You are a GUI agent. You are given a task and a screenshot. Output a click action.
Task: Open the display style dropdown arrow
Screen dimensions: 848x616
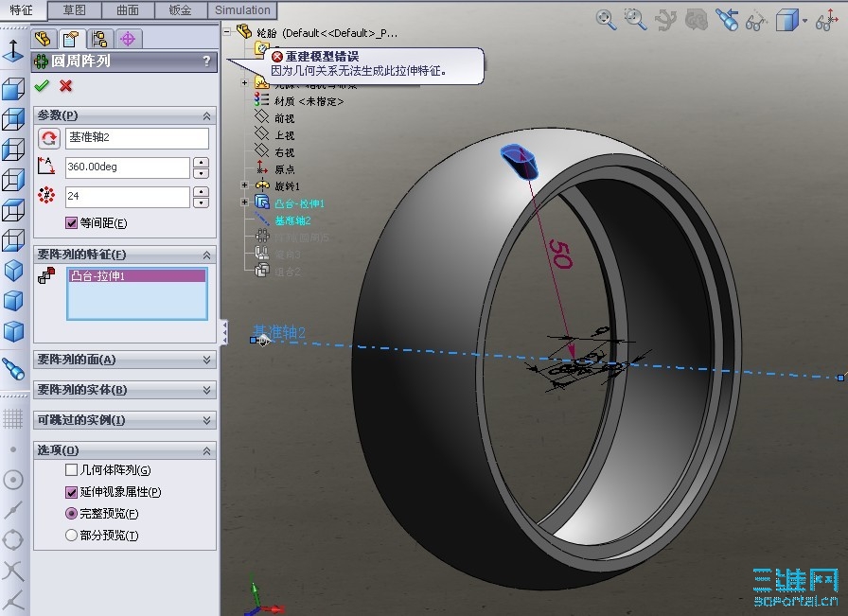pyautogui.click(x=805, y=21)
